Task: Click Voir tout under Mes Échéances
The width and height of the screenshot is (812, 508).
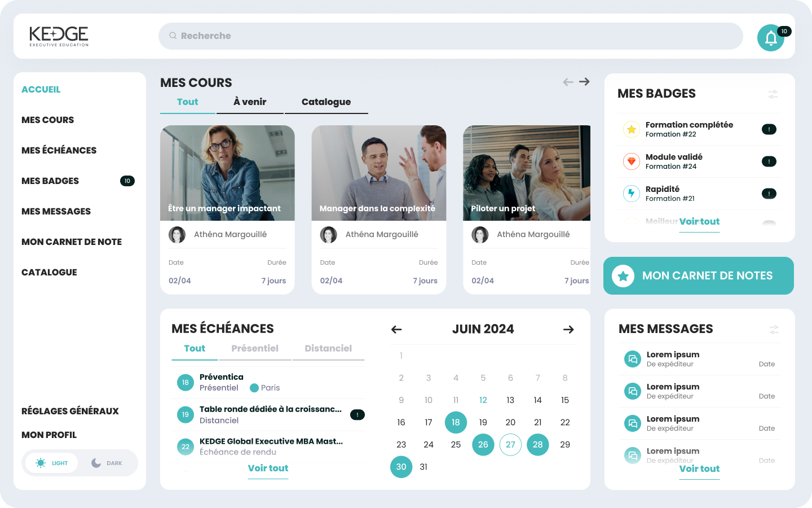Action: pos(268,468)
